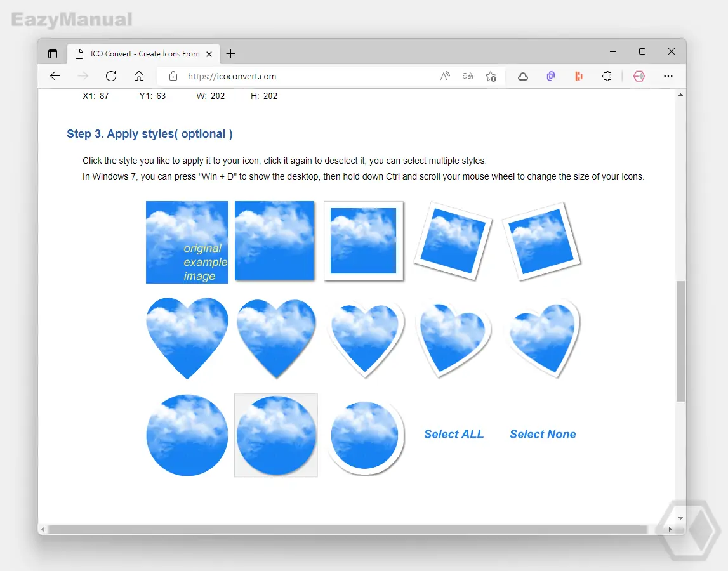Click the scroll down arrow
Screen dimensions: 728x571
coord(680,518)
